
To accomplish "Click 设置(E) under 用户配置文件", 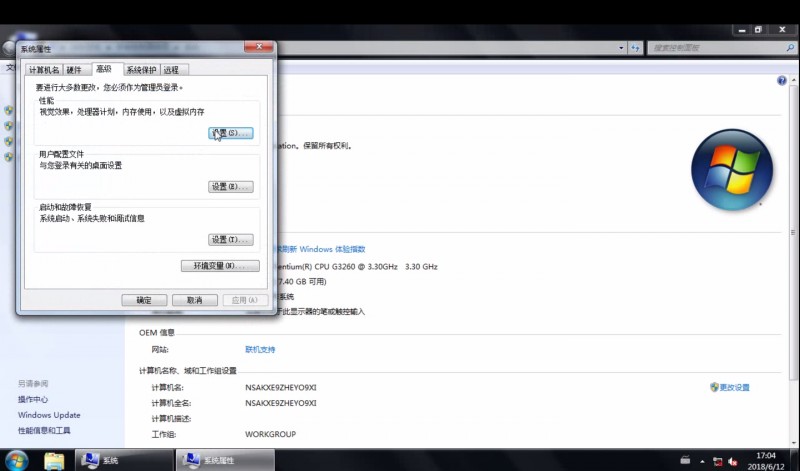I will pyautogui.click(x=231, y=187).
